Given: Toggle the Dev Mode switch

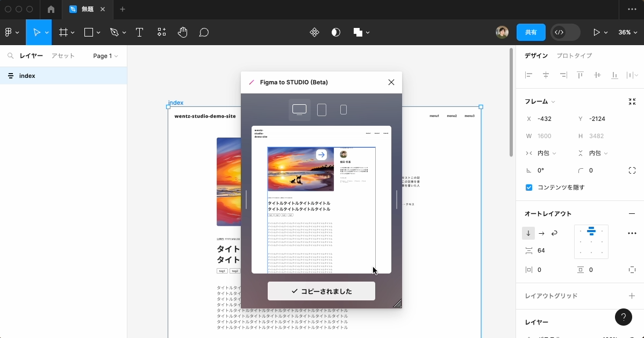Looking at the screenshot, I should click(564, 32).
